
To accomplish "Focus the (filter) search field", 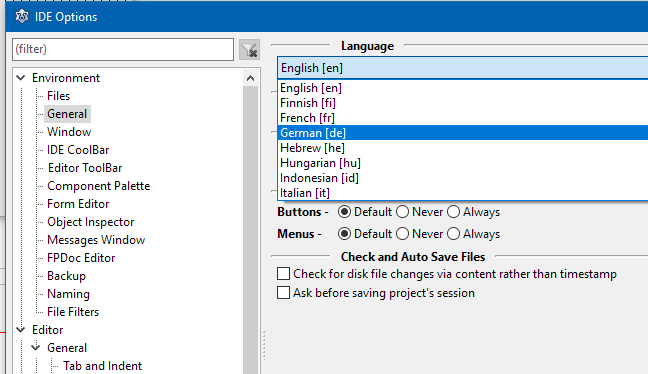I will pyautogui.click(x=123, y=49).
